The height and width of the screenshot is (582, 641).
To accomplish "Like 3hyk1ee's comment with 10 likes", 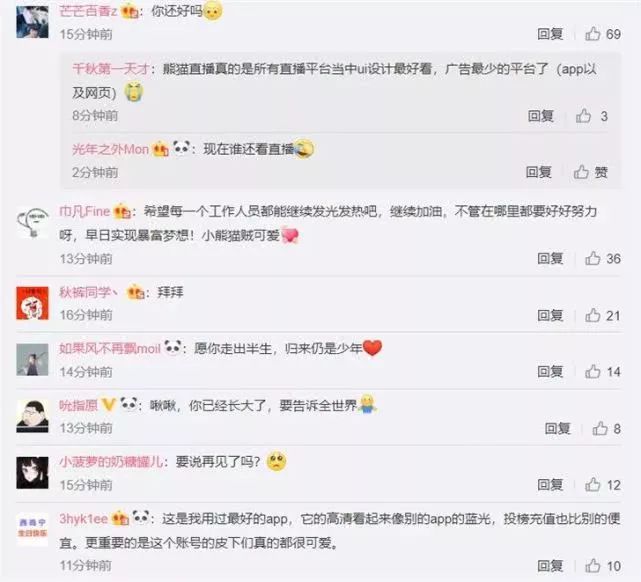I will [x=592, y=566].
